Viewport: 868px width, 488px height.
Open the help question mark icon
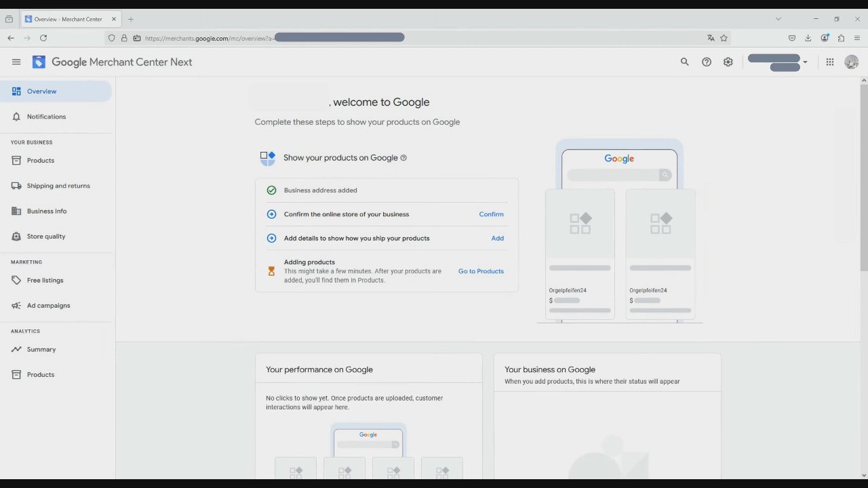(x=707, y=62)
